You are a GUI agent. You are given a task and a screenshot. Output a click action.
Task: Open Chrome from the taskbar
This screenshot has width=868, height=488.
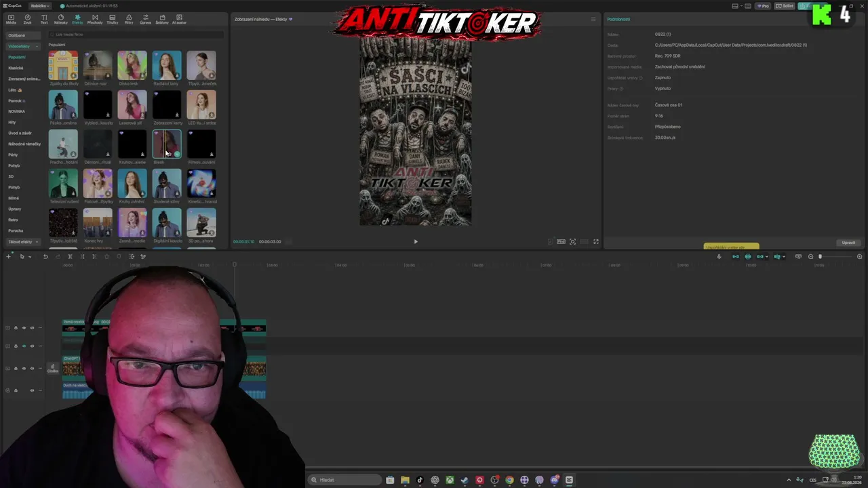[509, 480]
